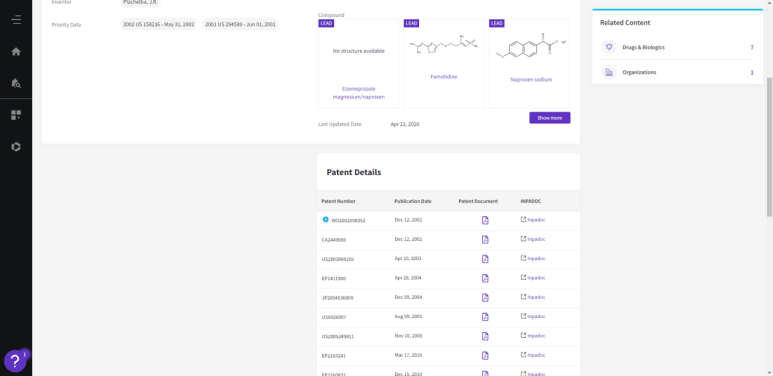Click the 2001 US 294588 priority chip
The height and width of the screenshot is (376, 773).
pyautogui.click(x=241, y=24)
